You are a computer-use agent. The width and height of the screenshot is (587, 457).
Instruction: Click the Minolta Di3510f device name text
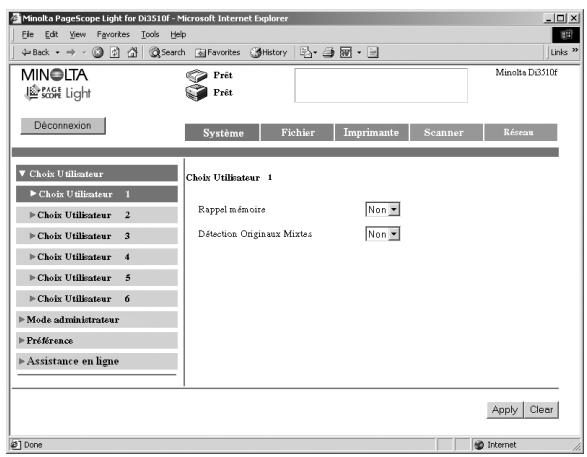pos(526,73)
